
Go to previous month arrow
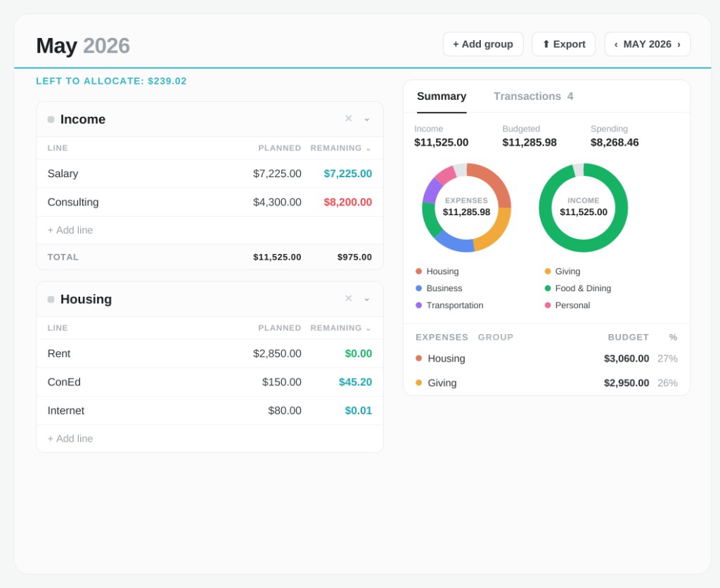(x=616, y=44)
